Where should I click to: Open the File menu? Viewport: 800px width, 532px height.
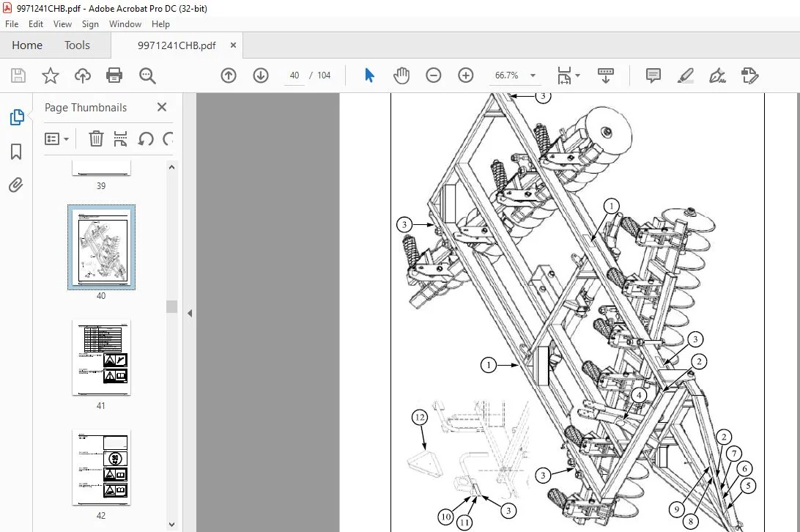(12, 24)
